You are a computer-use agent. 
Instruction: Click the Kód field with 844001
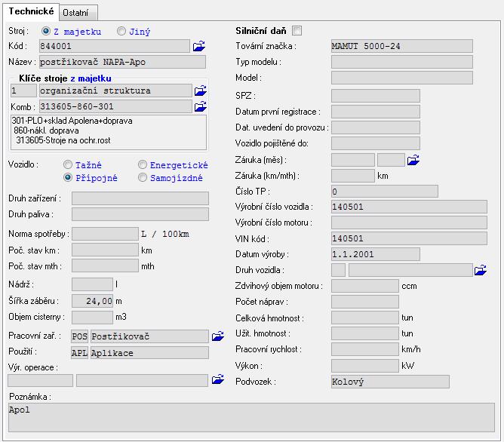115,46
